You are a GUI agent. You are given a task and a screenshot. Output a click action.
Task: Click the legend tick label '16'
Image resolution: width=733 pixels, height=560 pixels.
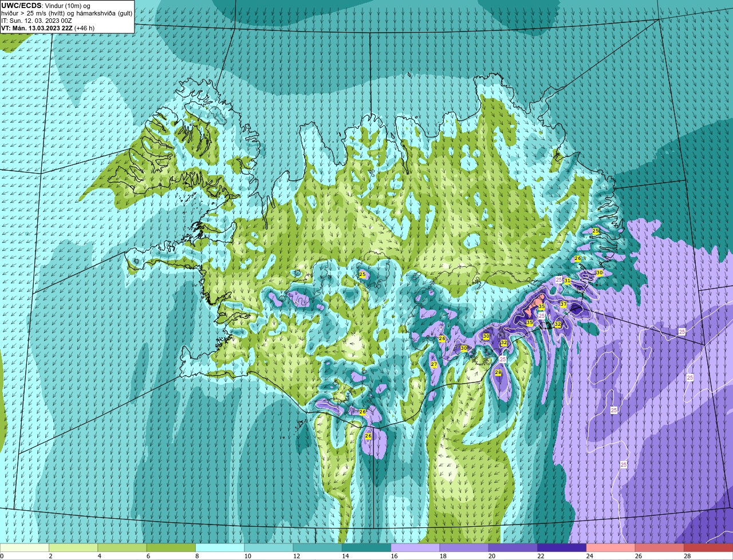(394, 556)
